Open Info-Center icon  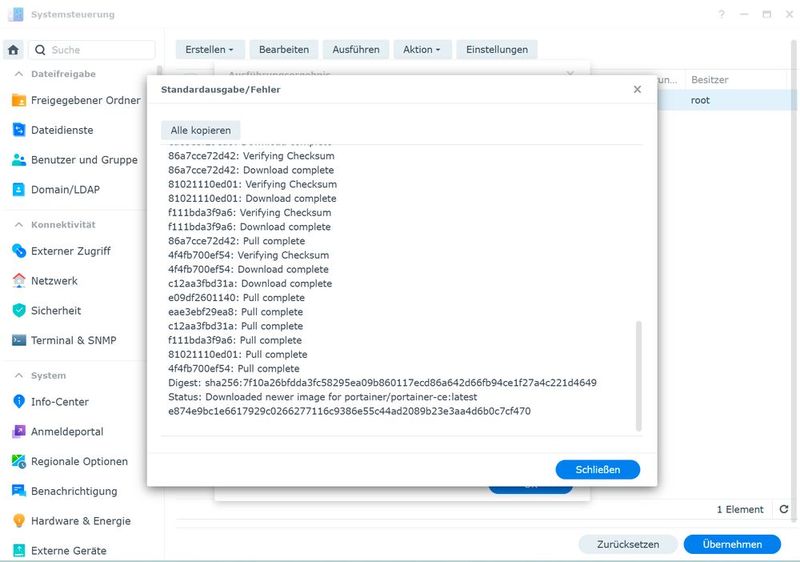[x=19, y=402]
